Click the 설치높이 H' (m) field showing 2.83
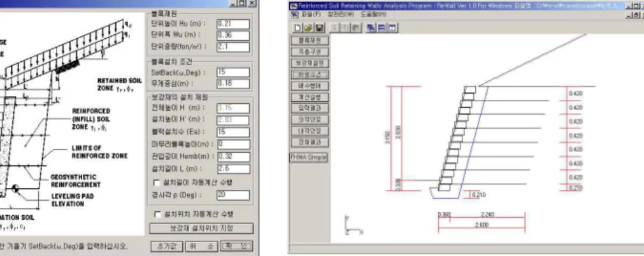This screenshot has width=644, height=256. 233,120
